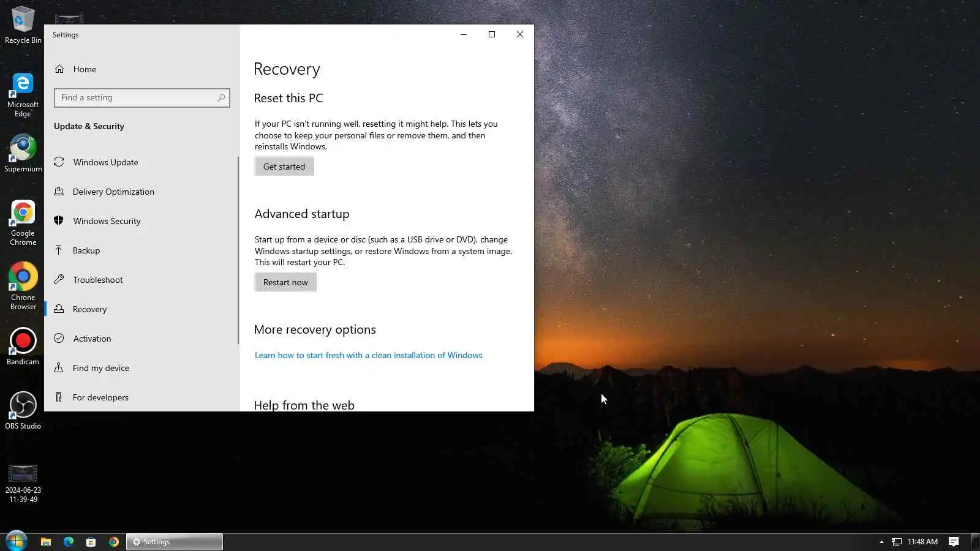980x551 pixels.
Task: Open the Windows Security page
Action: 141,221
